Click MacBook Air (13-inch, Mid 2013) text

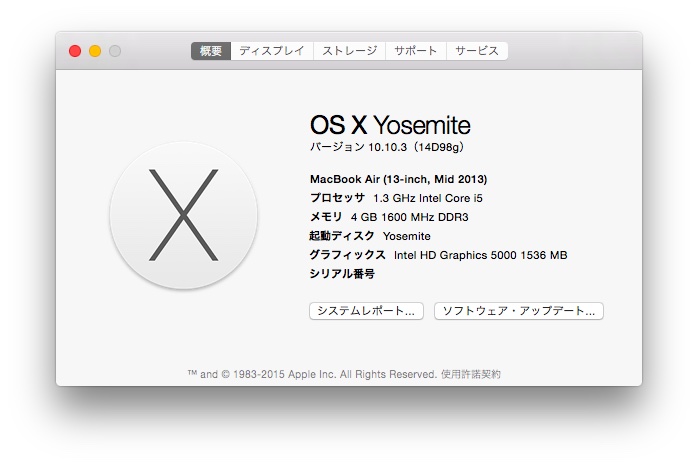click(398, 179)
